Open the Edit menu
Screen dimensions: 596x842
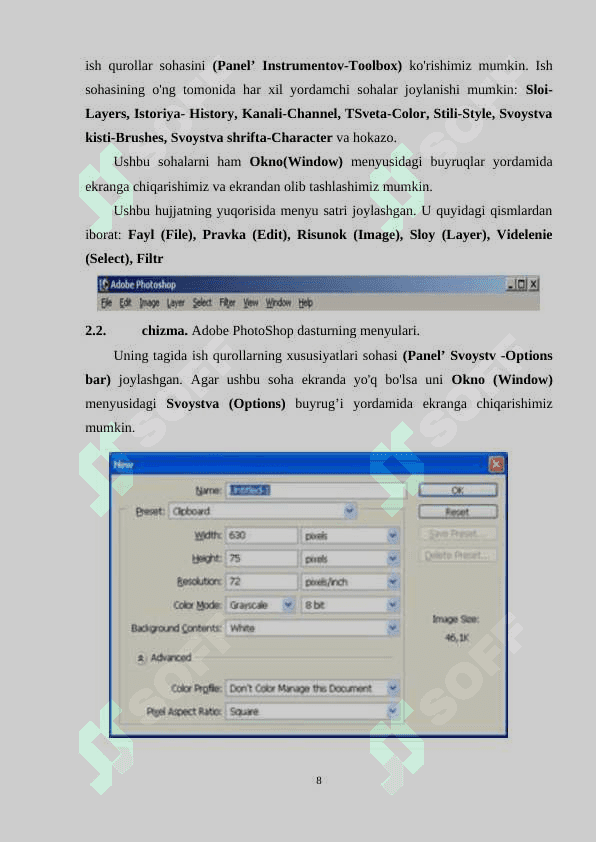[125, 303]
